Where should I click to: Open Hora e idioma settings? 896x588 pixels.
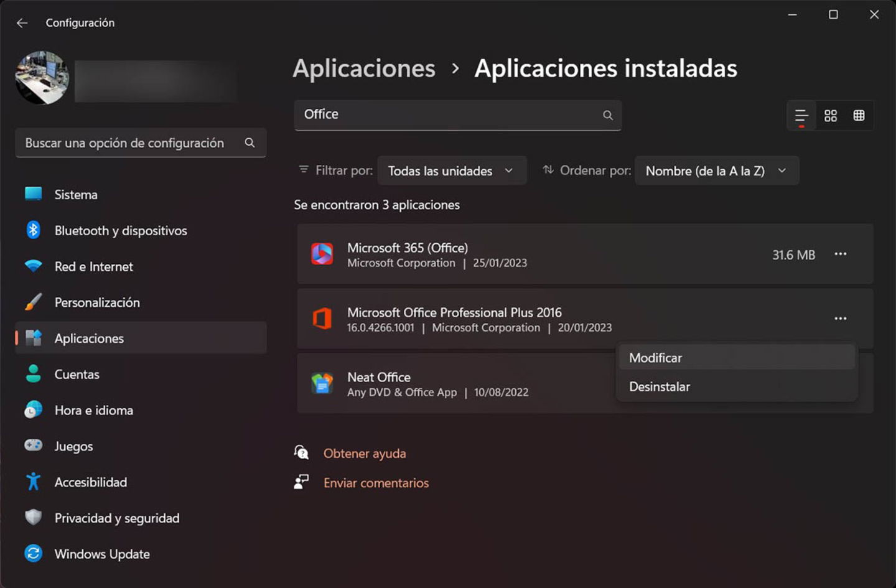click(x=141, y=410)
